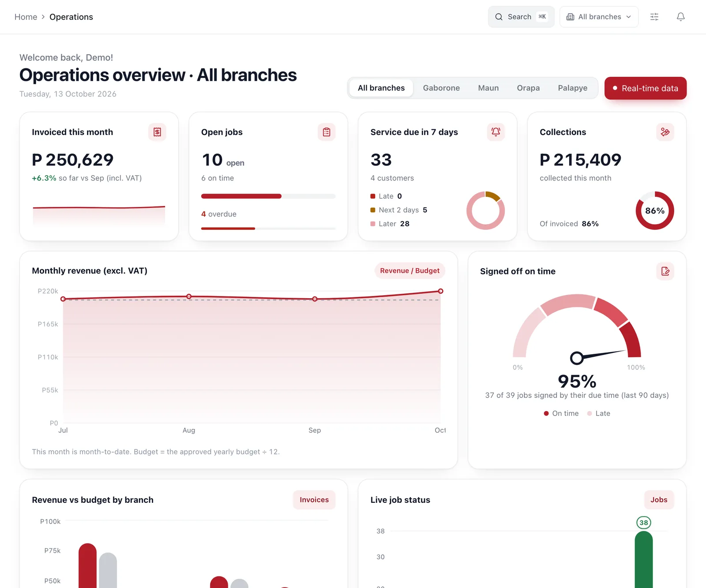Image resolution: width=706 pixels, height=588 pixels.
Task: Click the Later 28 legend entry
Action: click(390, 224)
